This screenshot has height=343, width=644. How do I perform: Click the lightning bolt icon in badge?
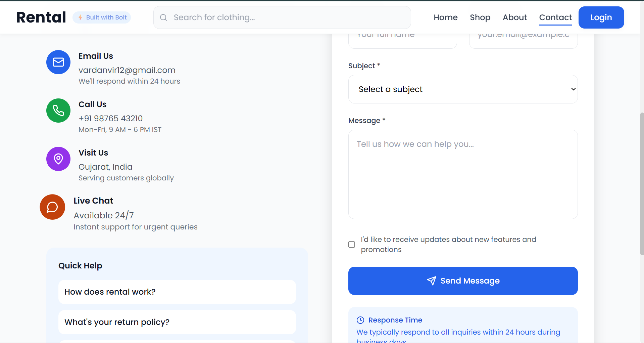click(80, 17)
